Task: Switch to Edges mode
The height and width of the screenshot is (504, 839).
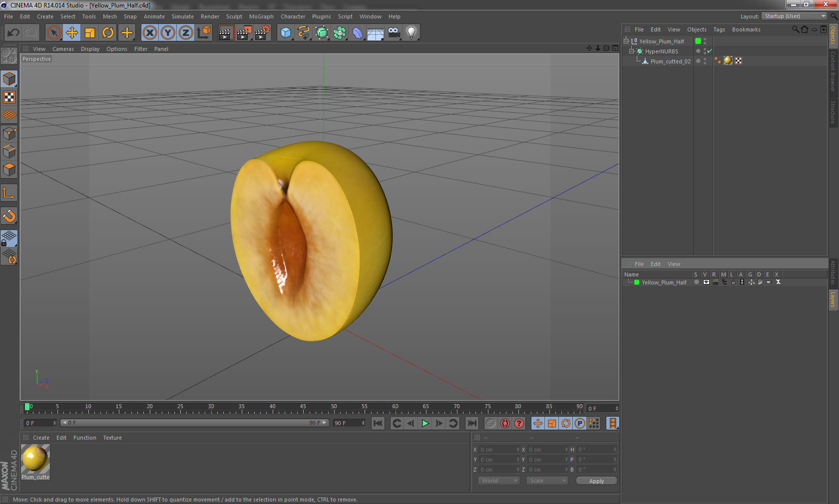Action: pyautogui.click(x=9, y=151)
